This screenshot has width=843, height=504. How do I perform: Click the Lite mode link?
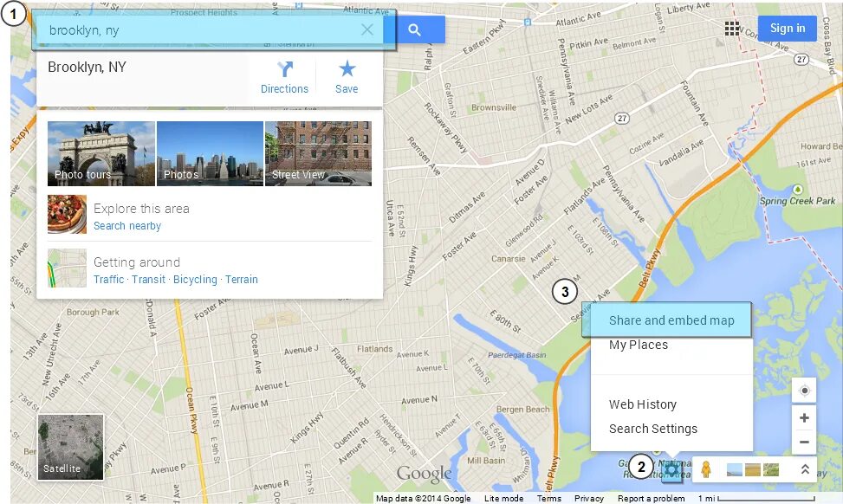pos(503,498)
